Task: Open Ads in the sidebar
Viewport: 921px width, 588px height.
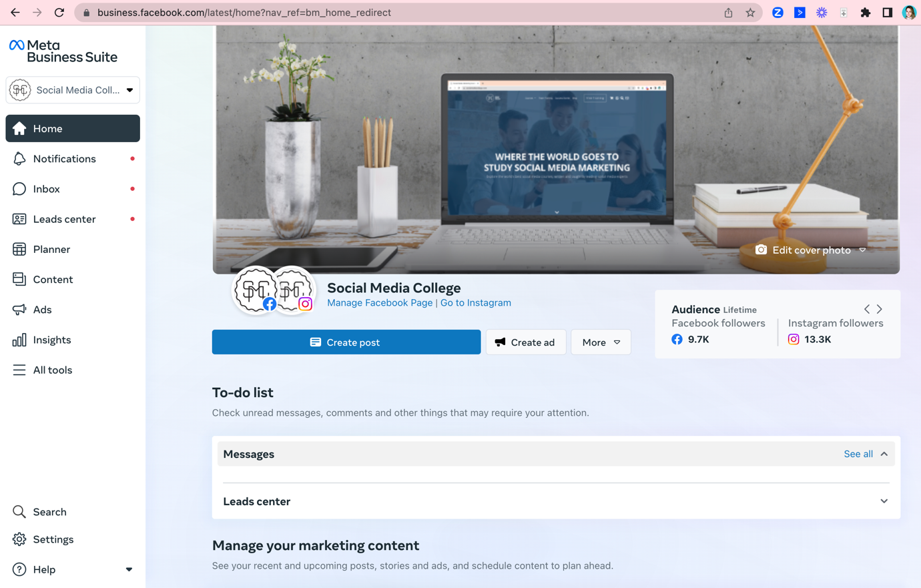Action: pos(73,310)
